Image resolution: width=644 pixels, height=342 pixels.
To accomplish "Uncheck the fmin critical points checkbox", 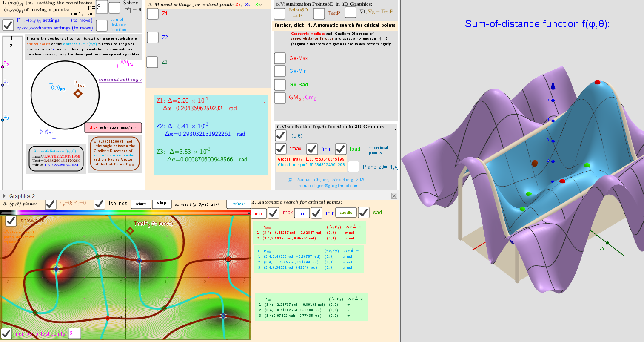I will click(312, 149).
